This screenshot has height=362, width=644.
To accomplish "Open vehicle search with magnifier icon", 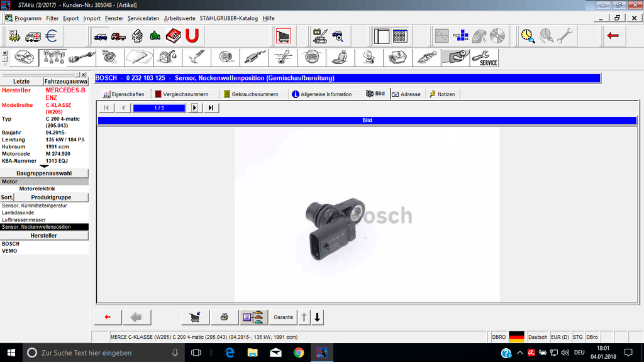I will (338, 36).
